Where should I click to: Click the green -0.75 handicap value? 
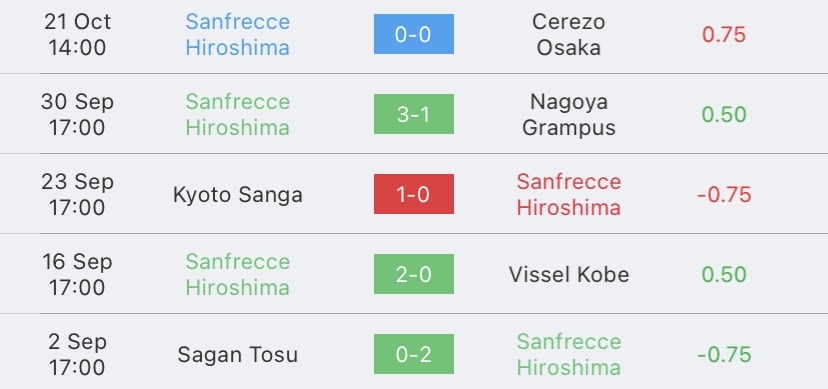tap(724, 355)
